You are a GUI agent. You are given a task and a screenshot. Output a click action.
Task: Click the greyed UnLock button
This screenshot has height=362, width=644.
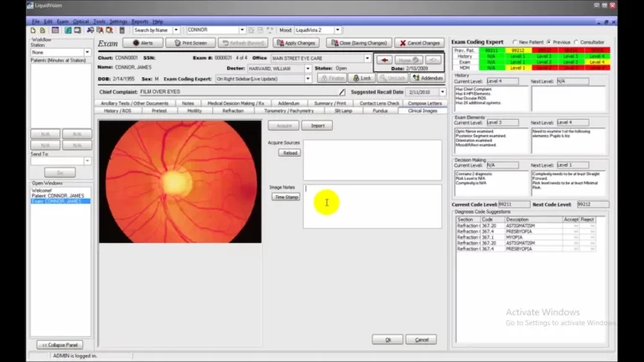[392, 78]
